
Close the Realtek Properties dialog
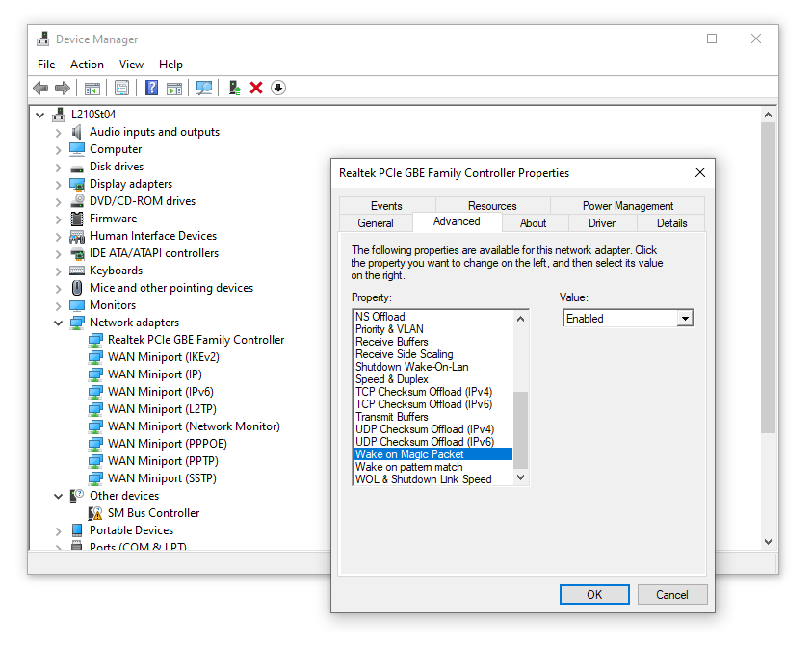tap(700, 173)
